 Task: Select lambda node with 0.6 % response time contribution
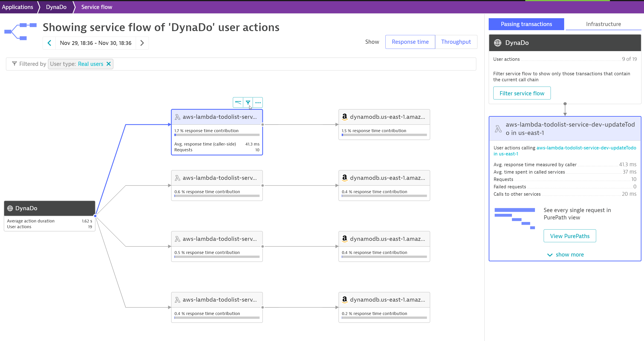(x=217, y=185)
